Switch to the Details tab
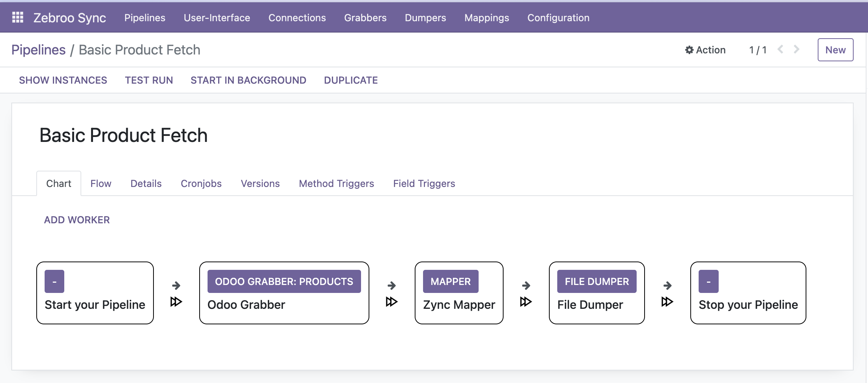Screen dimensions: 868x383 point(146,184)
